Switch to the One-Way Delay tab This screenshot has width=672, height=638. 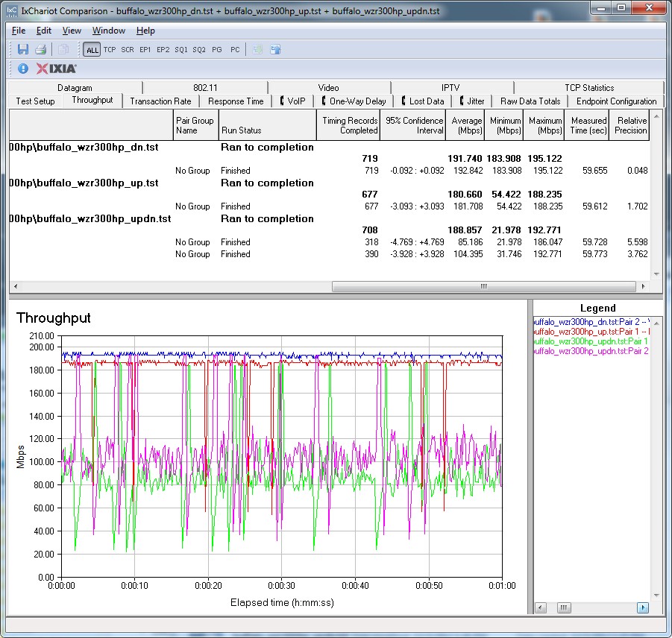tap(354, 101)
